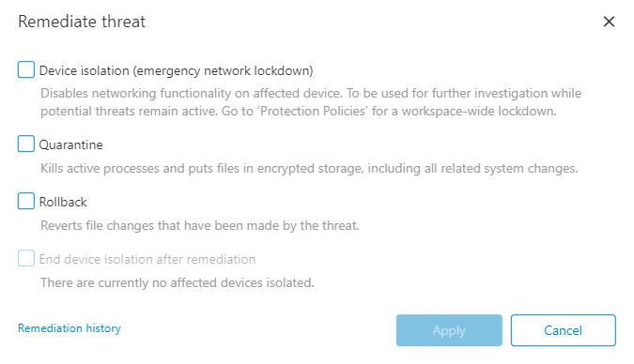Cancel the threat remediation dialog

(x=563, y=330)
